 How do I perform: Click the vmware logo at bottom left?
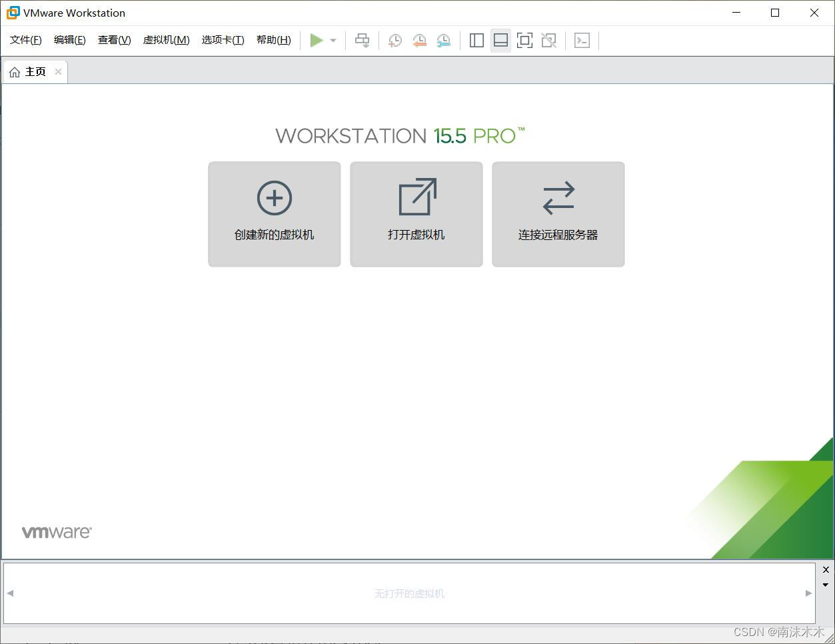(57, 532)
